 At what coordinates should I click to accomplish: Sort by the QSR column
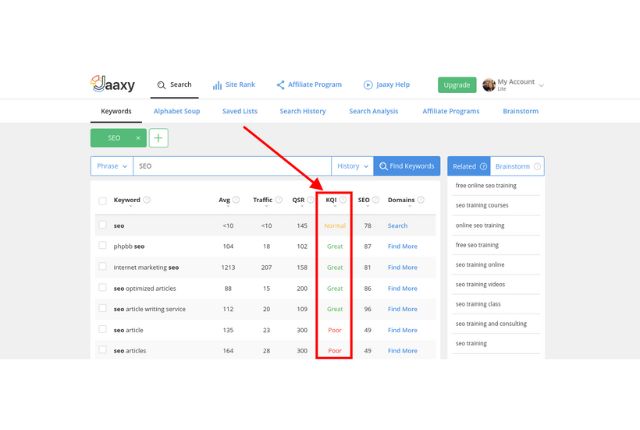click(298, 200)
